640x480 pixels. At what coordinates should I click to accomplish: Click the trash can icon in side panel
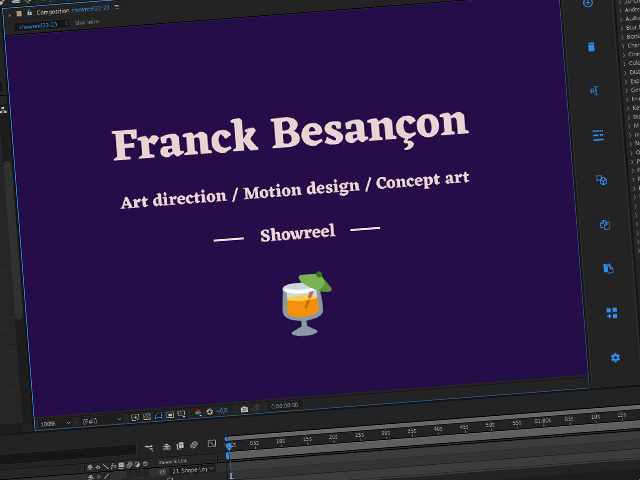591,47
